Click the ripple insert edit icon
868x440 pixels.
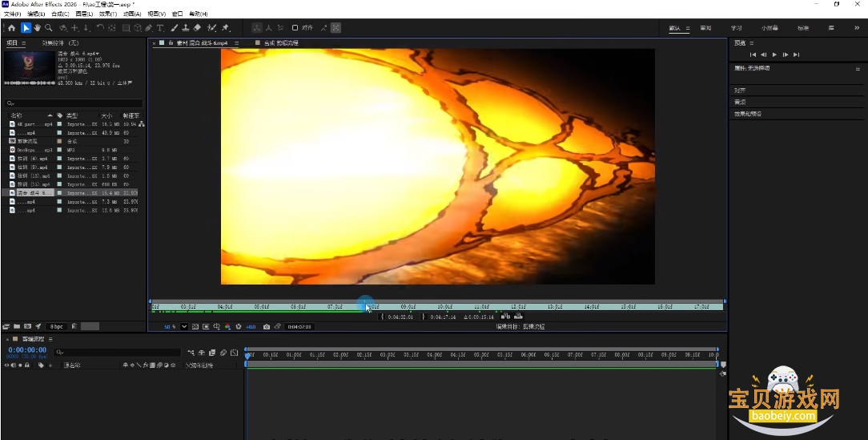505,316
